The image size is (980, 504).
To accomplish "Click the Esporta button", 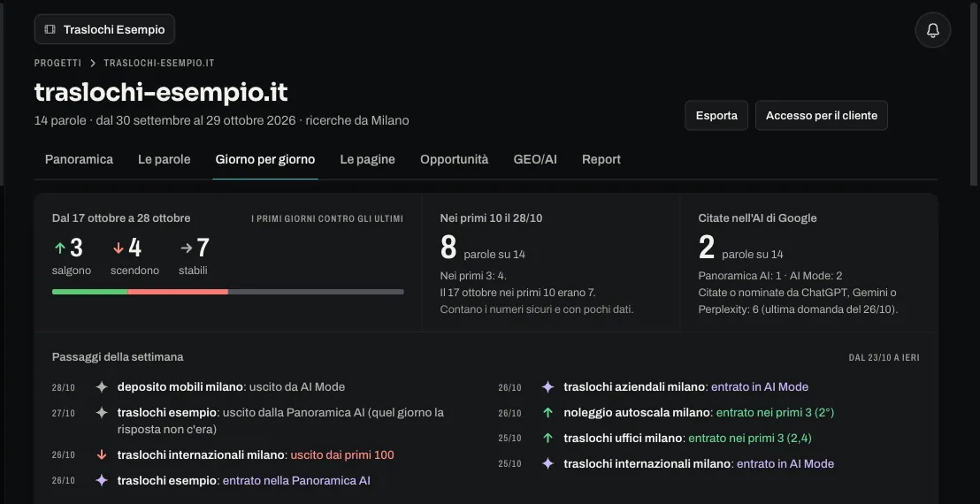I will (716, 116).
